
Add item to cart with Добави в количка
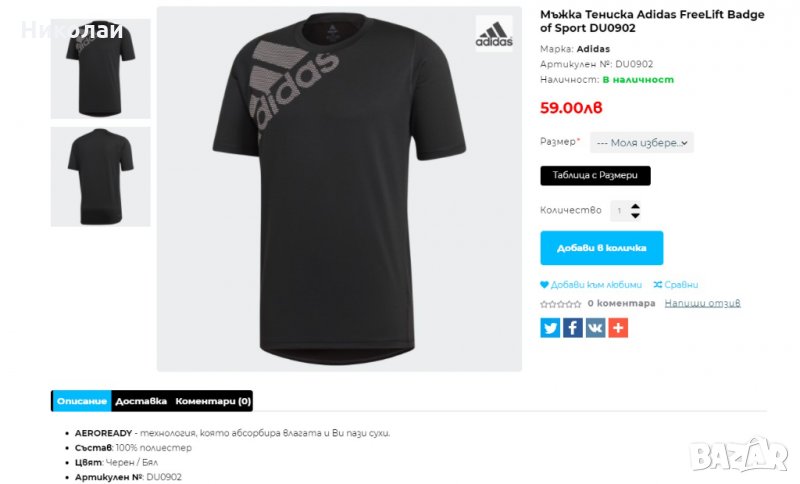[602, 248]
